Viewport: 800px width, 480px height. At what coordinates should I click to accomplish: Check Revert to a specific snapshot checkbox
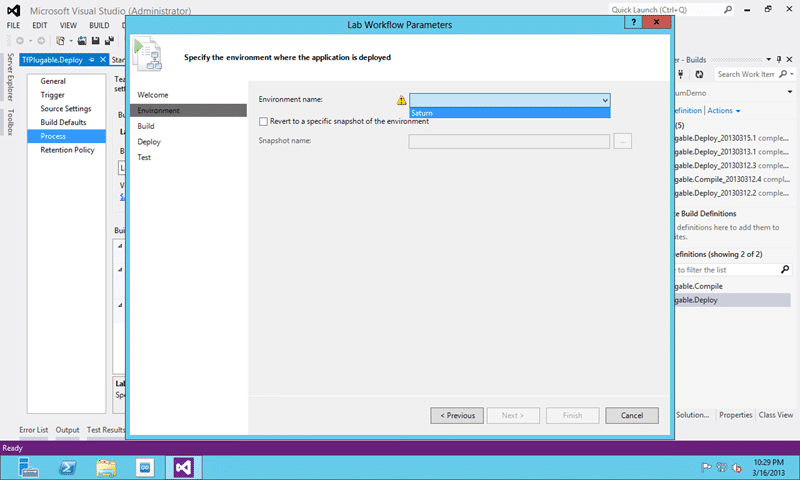(x=263, y=121)
